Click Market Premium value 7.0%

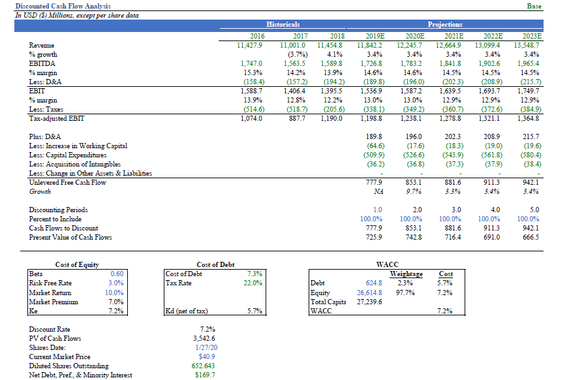click(116, 302)
